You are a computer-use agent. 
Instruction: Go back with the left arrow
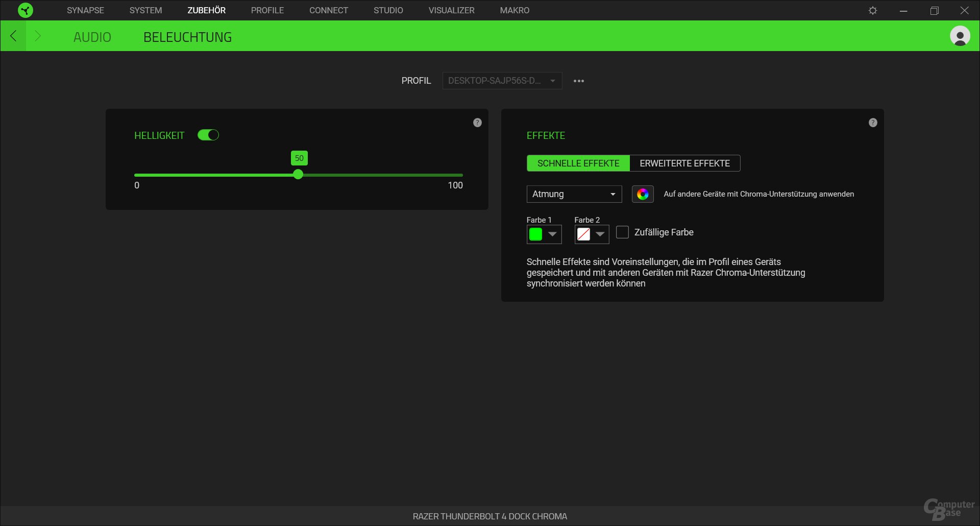pyautogui.click(x=14, y=36)
